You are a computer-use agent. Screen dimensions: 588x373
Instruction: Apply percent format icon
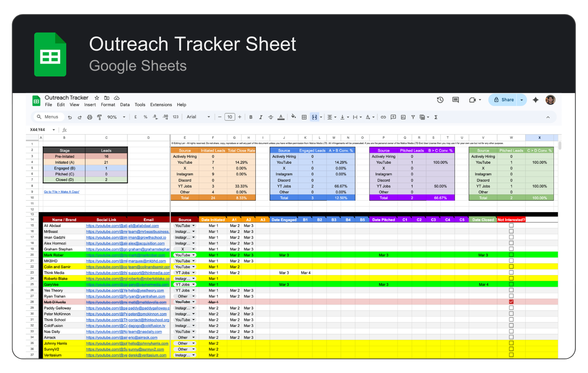[145, 117]
